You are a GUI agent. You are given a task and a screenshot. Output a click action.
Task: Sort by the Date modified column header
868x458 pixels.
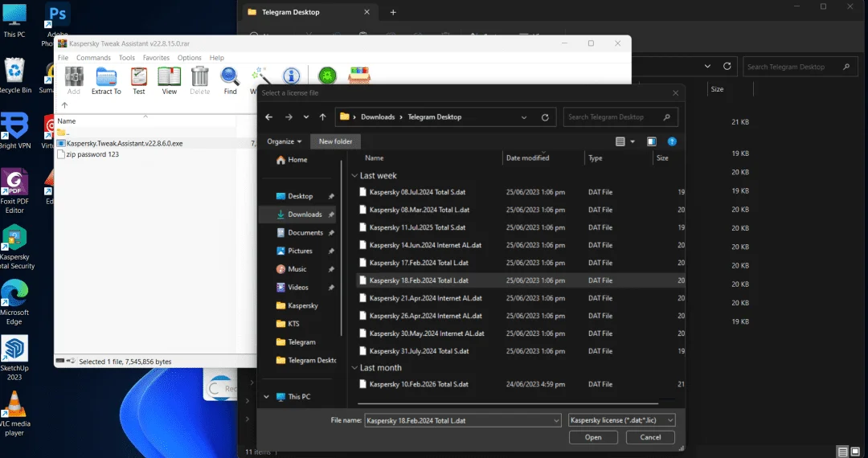[x=527, y=158]
